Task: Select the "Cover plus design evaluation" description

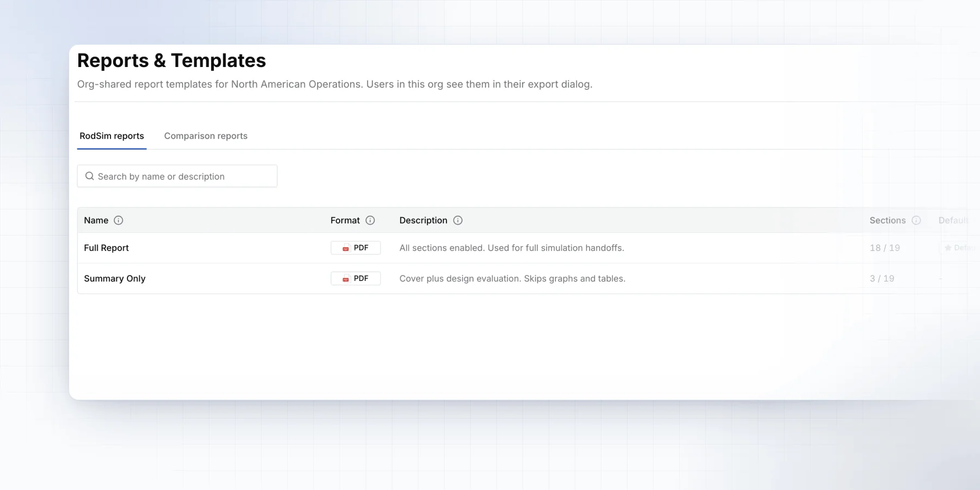Action: click(512, 278)
